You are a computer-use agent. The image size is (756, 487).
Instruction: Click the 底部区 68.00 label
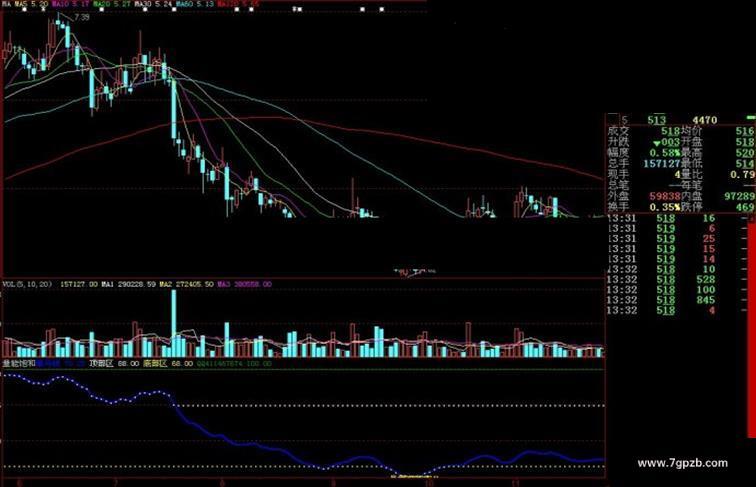[167, 364]
